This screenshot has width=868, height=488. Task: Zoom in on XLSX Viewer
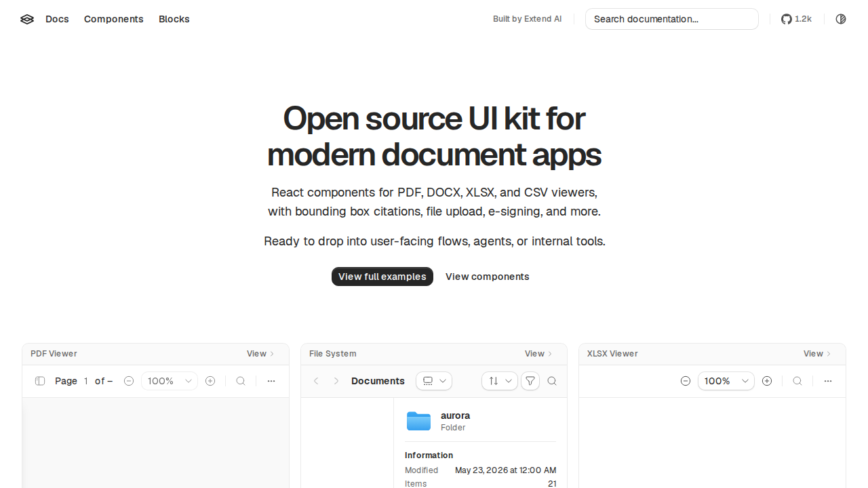pyautogui.click(x=767, y=381)
